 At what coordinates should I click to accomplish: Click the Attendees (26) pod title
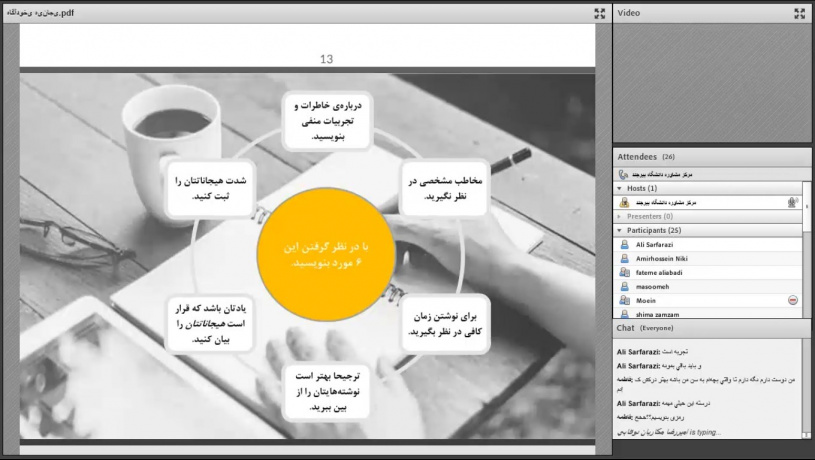point(646,156)
